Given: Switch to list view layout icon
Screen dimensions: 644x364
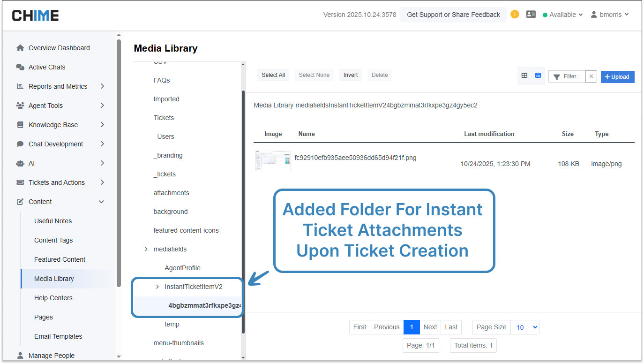Looking at the screenshot, I should click(538, 76).
